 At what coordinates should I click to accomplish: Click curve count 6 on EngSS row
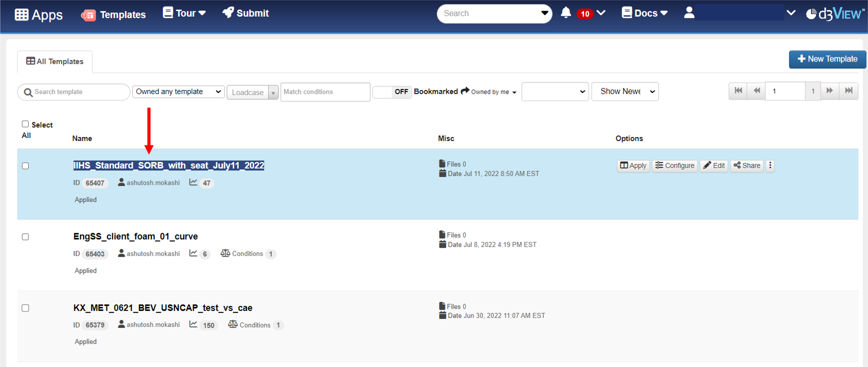click(205, 254)
